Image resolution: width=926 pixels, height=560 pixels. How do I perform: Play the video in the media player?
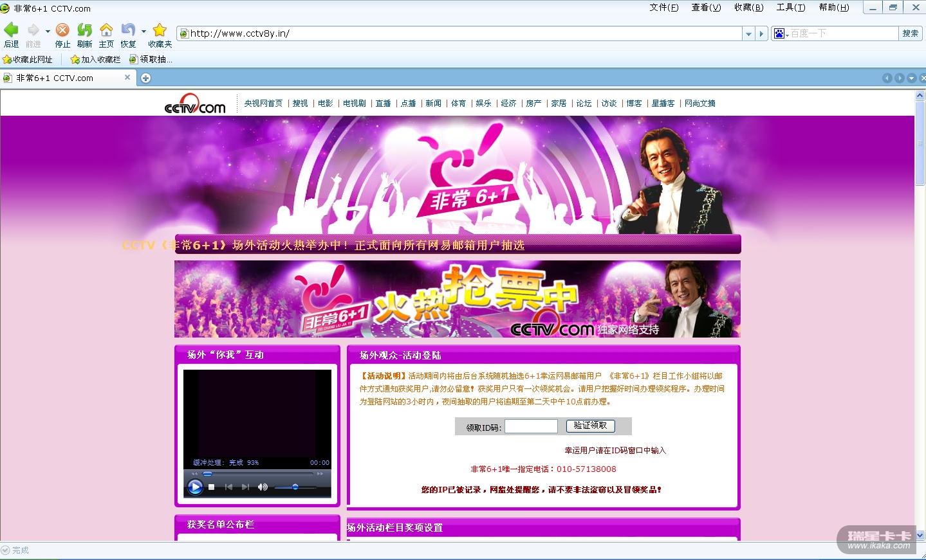click(194, 487)
